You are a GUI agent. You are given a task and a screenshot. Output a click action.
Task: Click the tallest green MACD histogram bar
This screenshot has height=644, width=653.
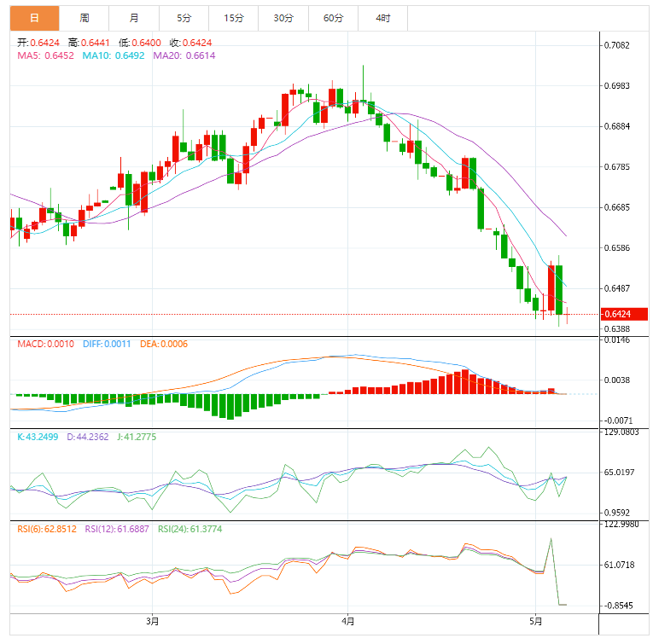click(230, 407)
